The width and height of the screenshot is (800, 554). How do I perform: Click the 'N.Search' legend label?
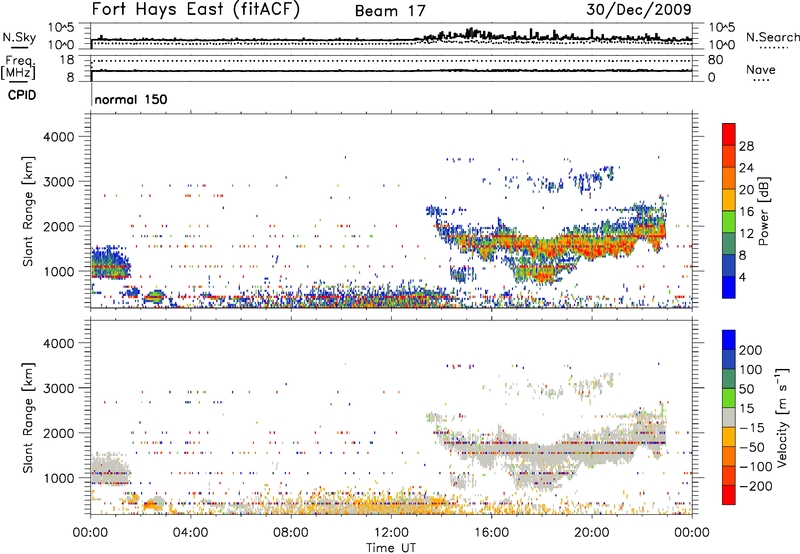tap(772, 37)
